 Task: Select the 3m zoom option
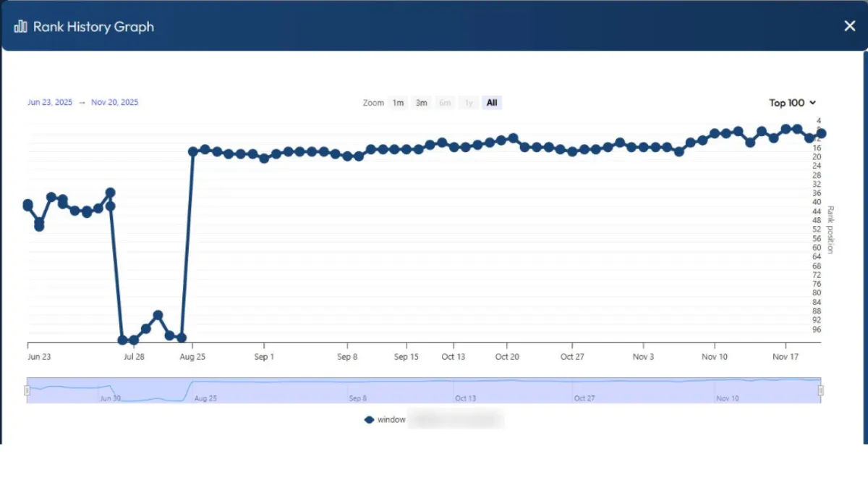click(x=422, y=102)
